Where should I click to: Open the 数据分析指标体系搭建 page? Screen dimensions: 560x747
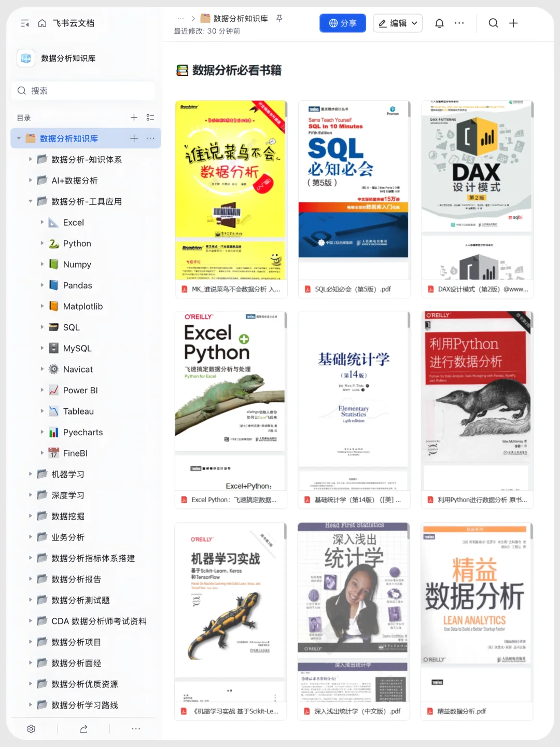pyautogui.click(x=93, y=558)
